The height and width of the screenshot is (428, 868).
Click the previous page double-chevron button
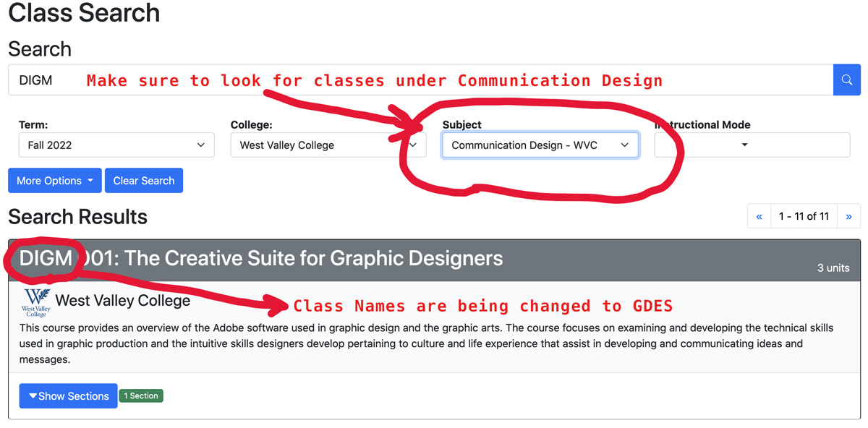tap(759, 216)
